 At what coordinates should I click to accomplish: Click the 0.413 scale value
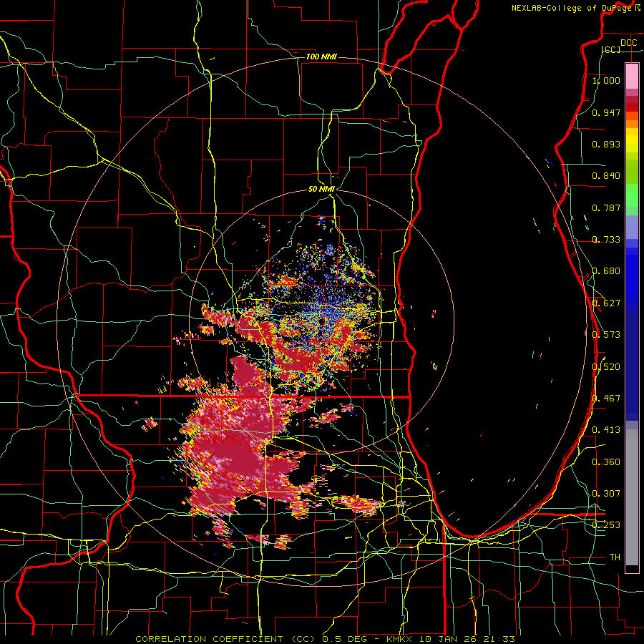pyautogui.click(x=606, y=430)
